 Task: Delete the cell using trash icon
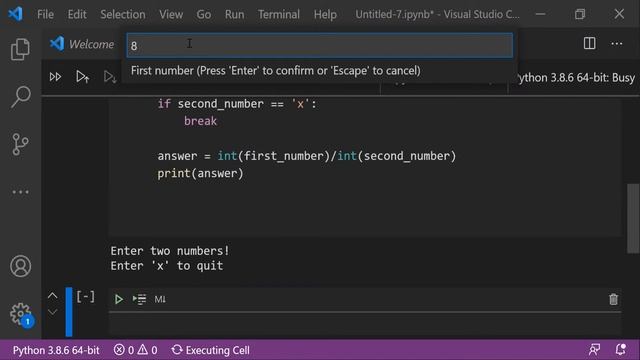click(x=613, y=299)
